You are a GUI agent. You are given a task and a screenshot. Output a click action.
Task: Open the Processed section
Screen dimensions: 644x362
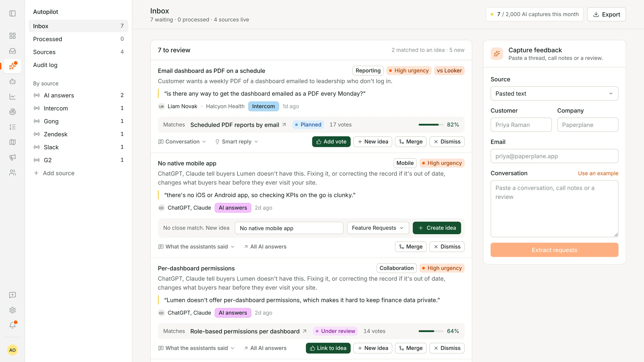[x=78, y=39]
